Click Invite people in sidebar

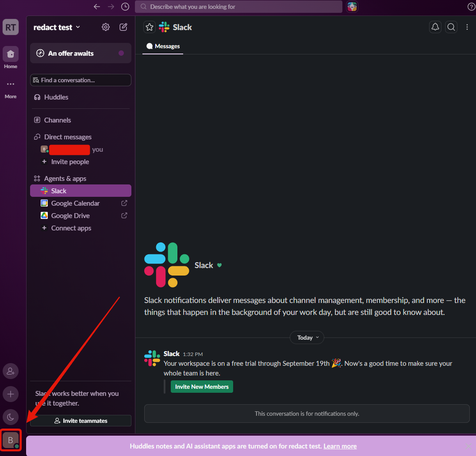(x=81, y=162)
